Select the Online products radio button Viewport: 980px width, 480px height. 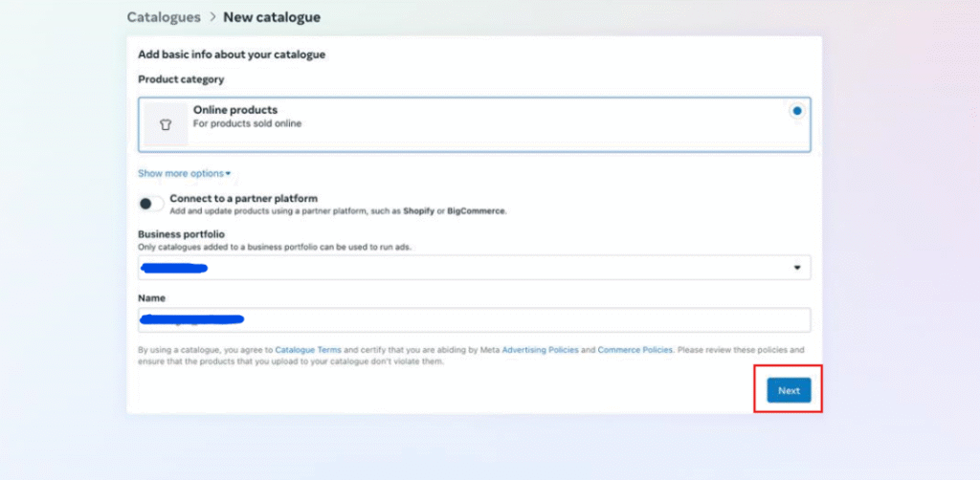796,111
